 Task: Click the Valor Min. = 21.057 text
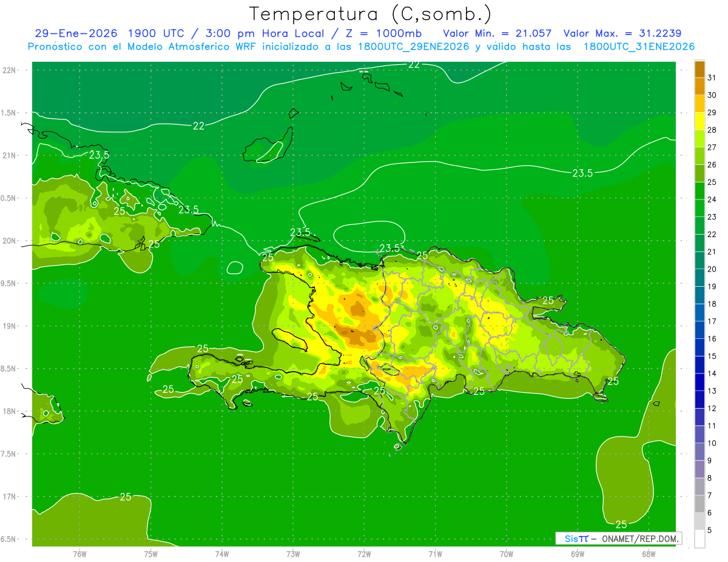click(497, 33)
